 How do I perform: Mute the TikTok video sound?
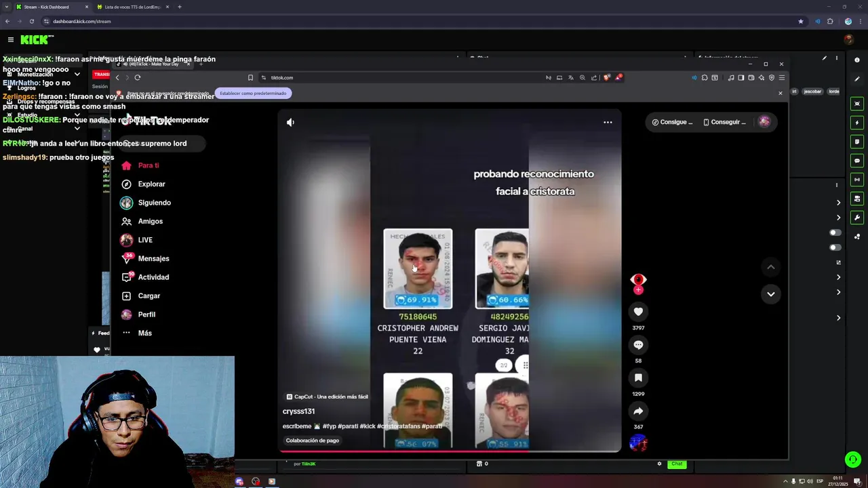290,122
